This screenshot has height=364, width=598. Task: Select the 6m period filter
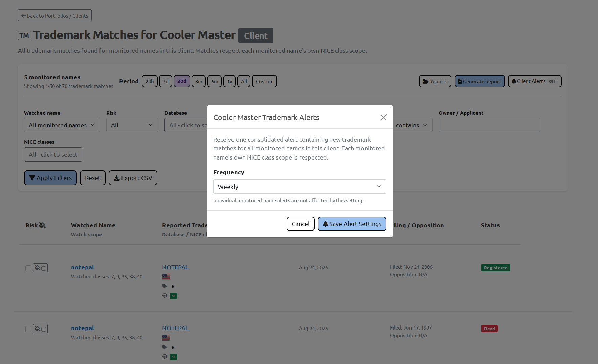[x=215, y=81]
